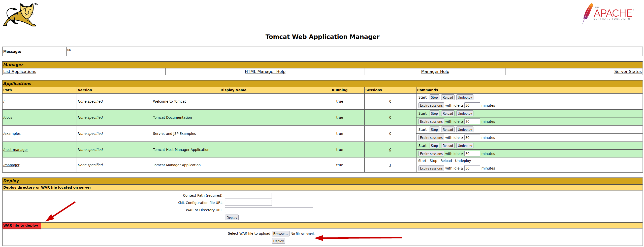Click the 'OK' message text
The image size is (644, 247).
[69, 50]
